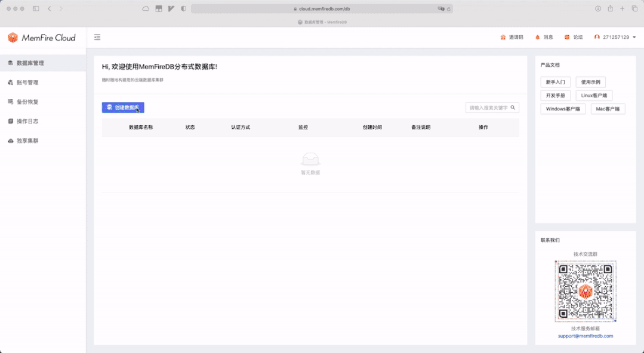
Task: Click the 数据库名称 column header
Action: click(x=141, y=128)
